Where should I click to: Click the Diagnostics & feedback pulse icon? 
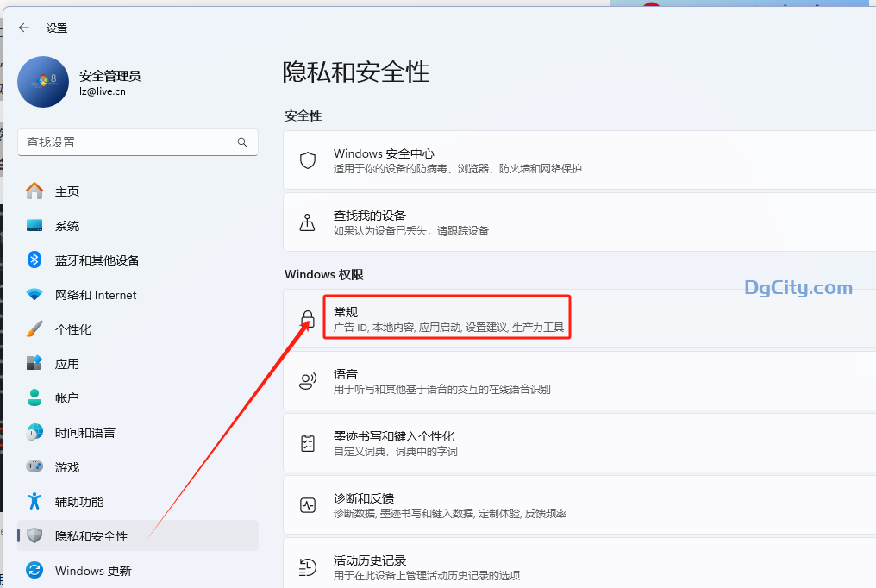point(307,504)
